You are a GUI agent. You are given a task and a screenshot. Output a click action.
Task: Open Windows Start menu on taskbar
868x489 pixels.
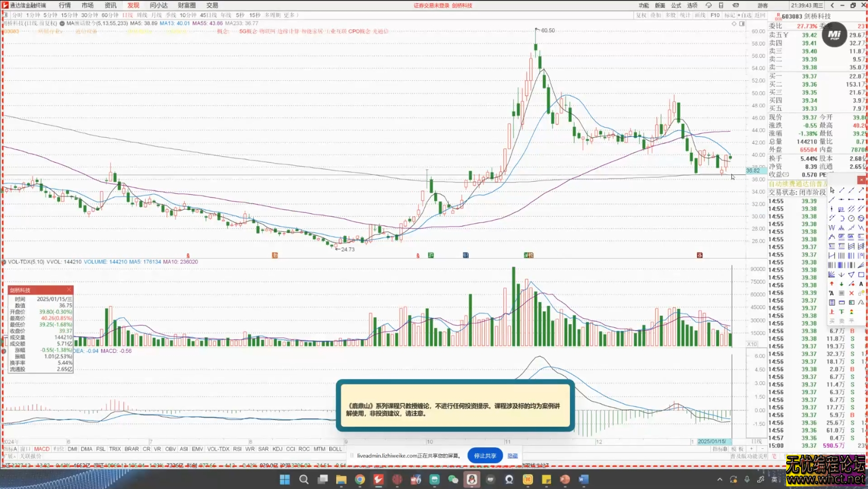(x=284, y=479)
